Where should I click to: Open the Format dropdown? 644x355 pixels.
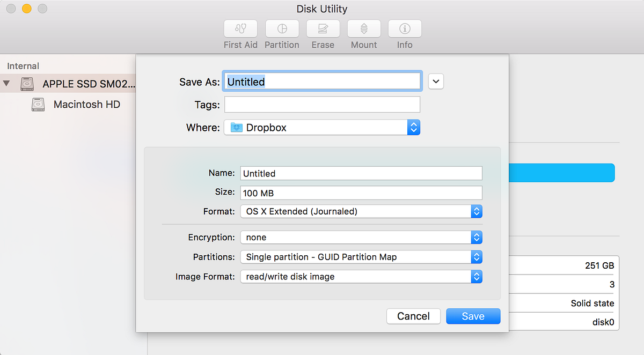point(476,211)
